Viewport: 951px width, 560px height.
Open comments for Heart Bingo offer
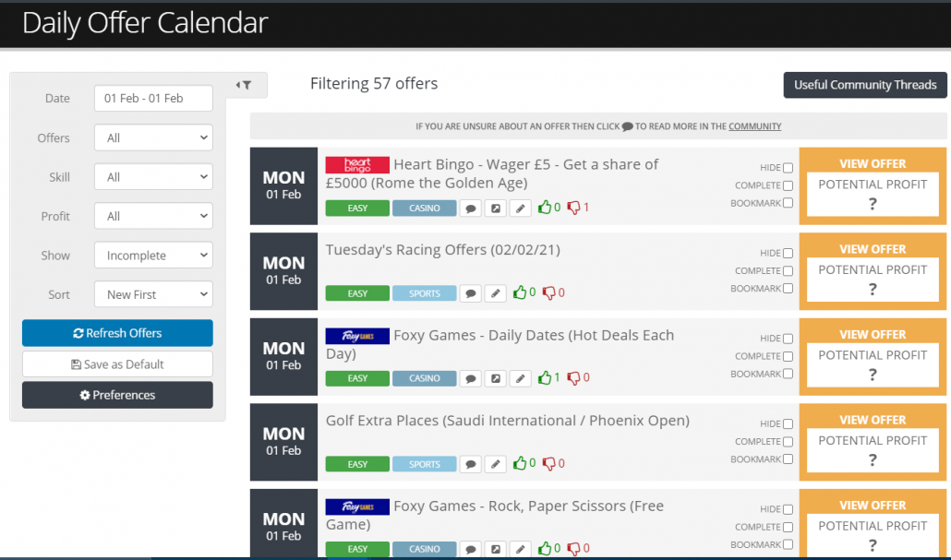[x=471, y=209]
